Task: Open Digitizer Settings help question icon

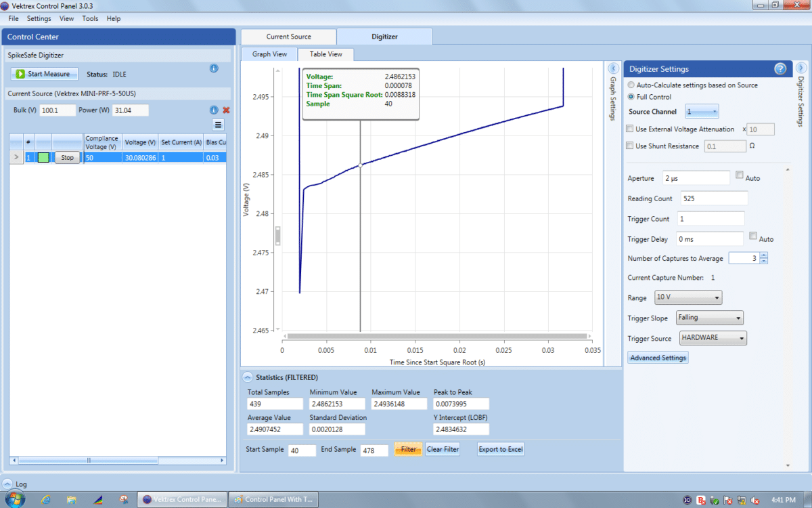Action: click(x=780, y=68)
